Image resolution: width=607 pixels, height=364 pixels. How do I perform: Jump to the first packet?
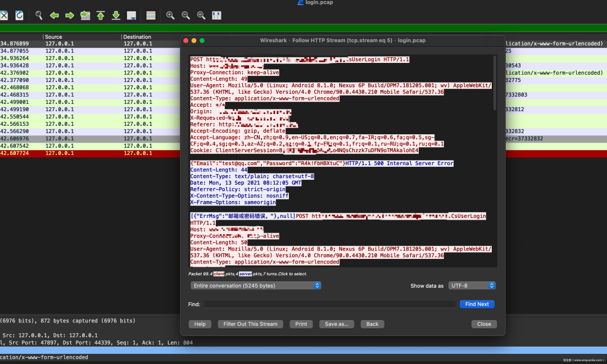(101, 16)
